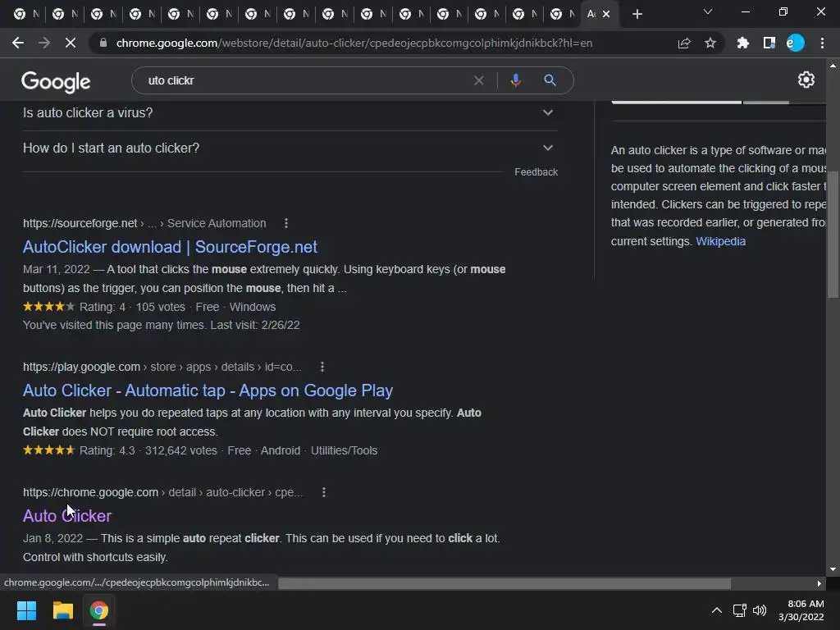
Task: View site information lock icon
Action: (x=103, y=43)
